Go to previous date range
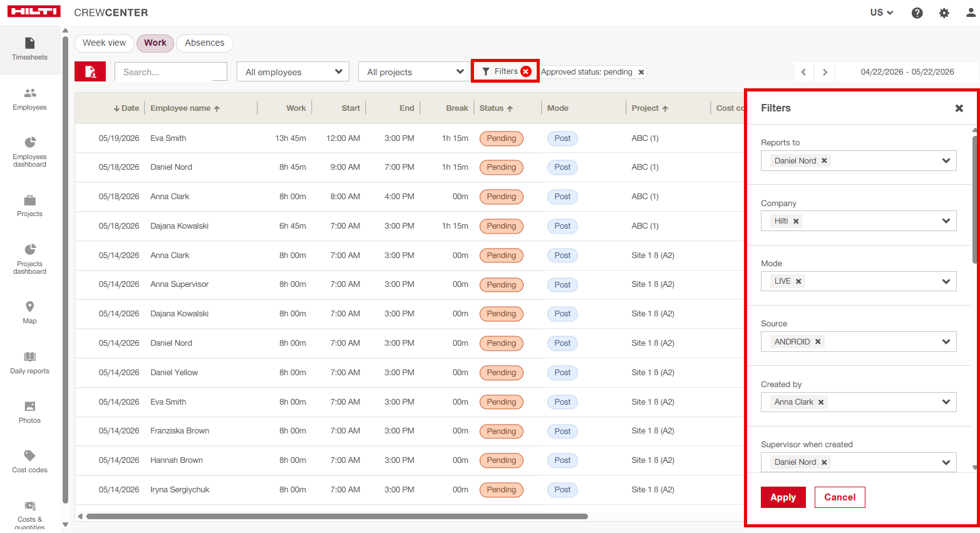The width and height of the screenshot is (980, 533). 804,72
